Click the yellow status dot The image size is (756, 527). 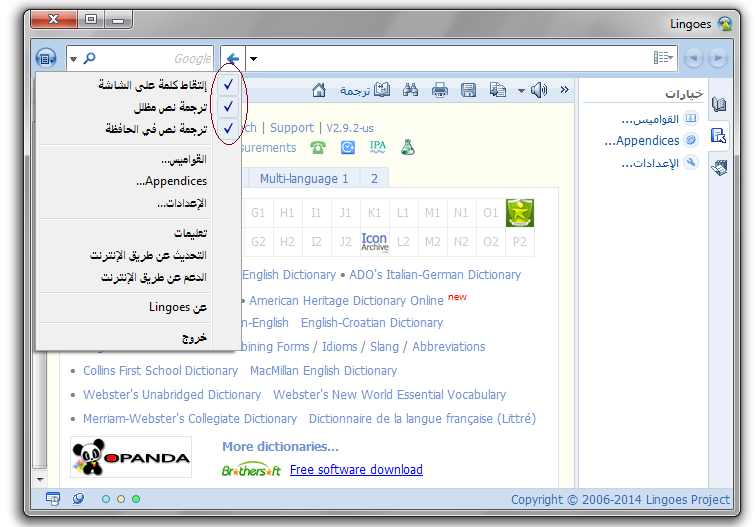pos(121,499)
